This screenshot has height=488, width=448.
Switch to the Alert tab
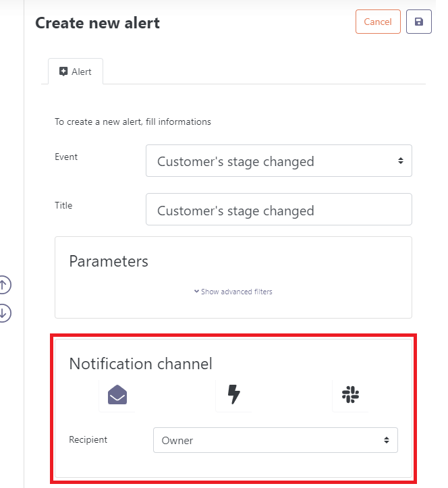click(75, 72)
